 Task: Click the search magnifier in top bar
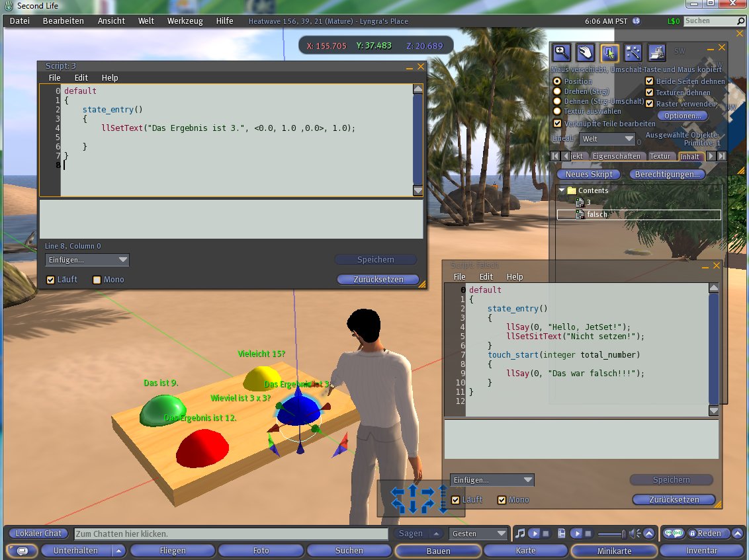(741, 21)
